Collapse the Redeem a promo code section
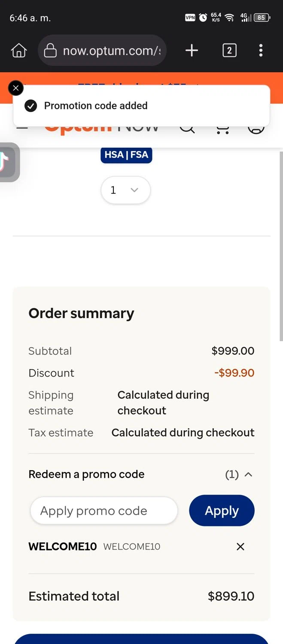Screen dimensions: 283x644 248,474
